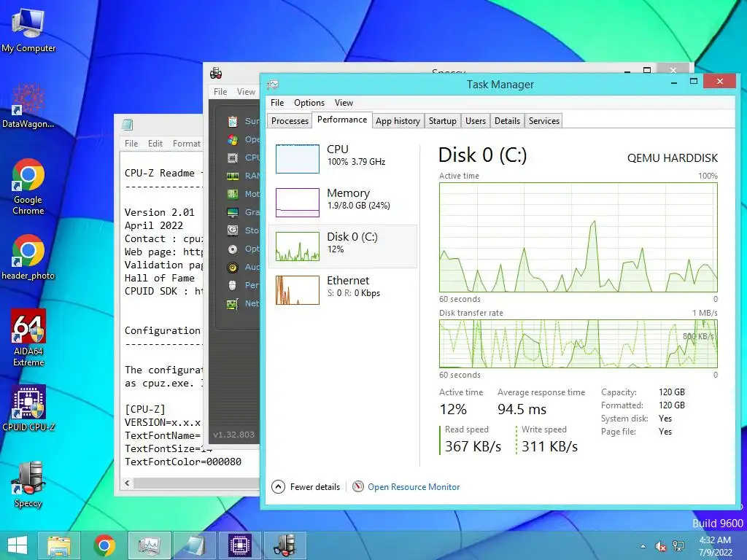Launch the Google Chrome desktop shortcut
Screen dimensions: 747x560
tap(28, 187)
